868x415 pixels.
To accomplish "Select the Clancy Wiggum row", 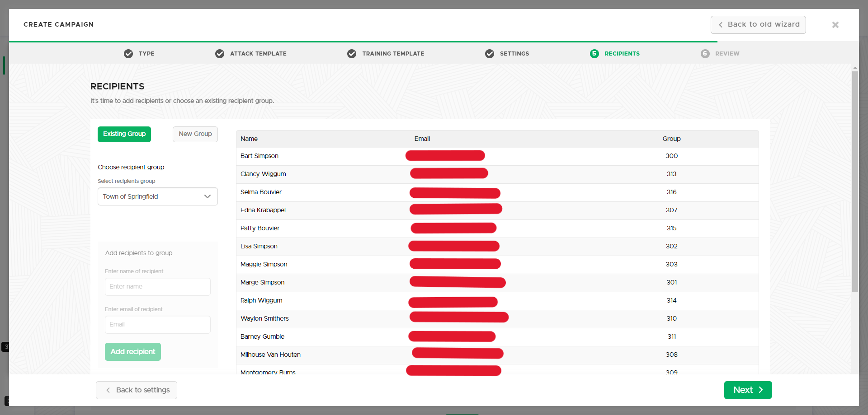I will [x=497, y=174].
